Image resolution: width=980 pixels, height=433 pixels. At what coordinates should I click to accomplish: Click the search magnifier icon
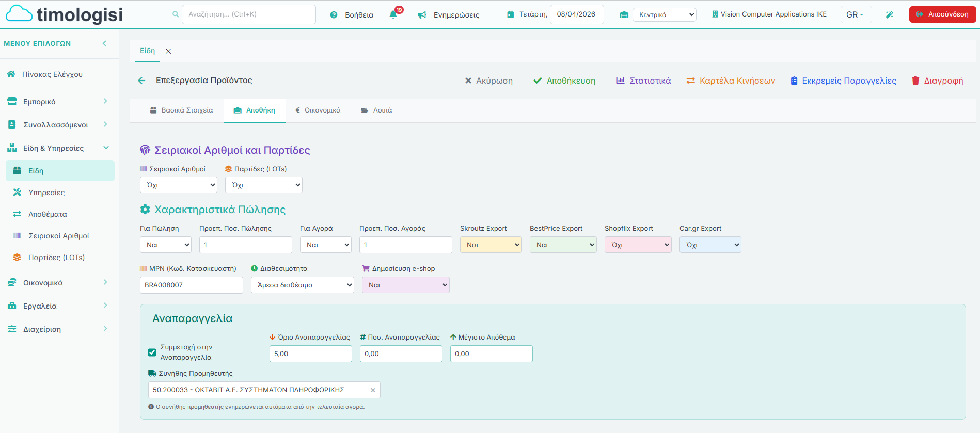click(176, 14)
